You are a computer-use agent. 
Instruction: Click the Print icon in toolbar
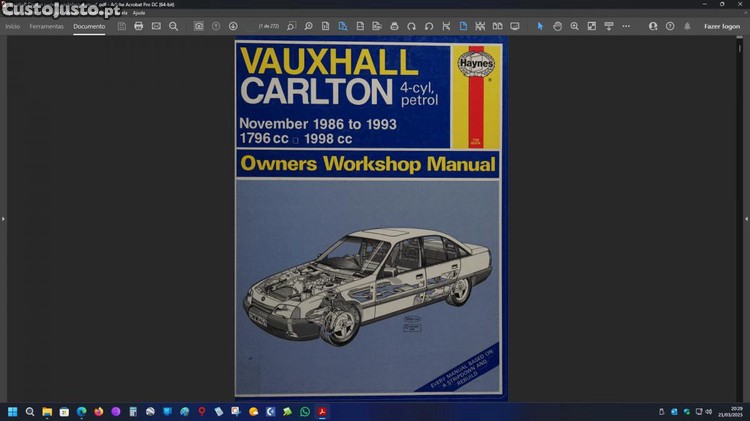point(139,26)
